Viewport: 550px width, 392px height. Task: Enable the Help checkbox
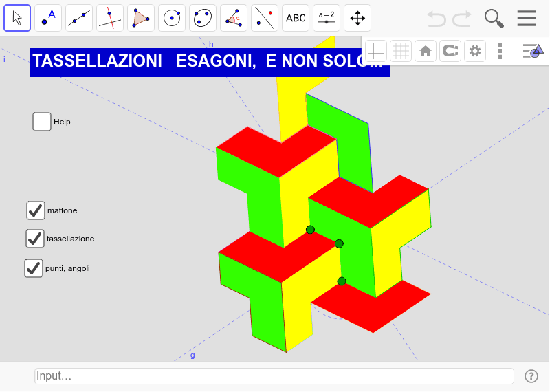42,122
